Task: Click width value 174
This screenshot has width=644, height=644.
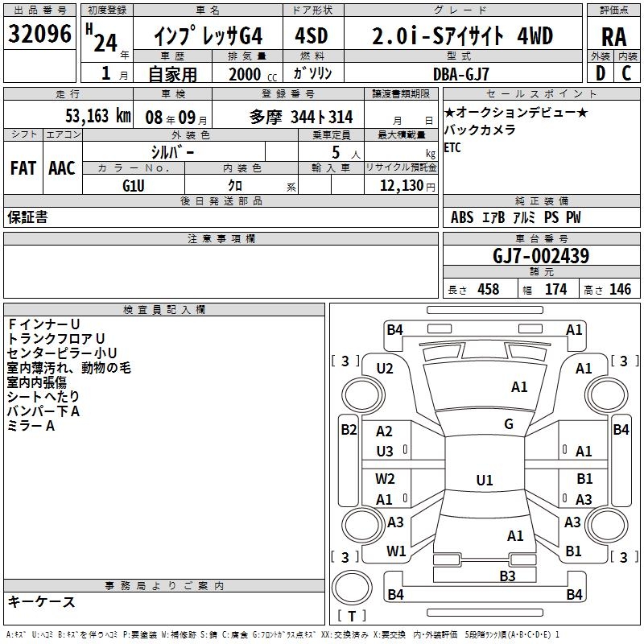Action: tap(555, 289)
